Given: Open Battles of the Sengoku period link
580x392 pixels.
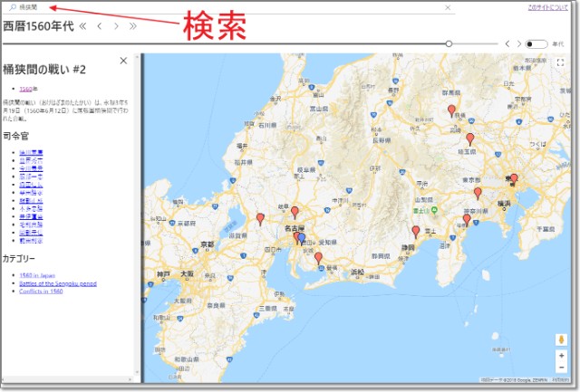Looking at the screenshot, I should [x=58, y=283].
